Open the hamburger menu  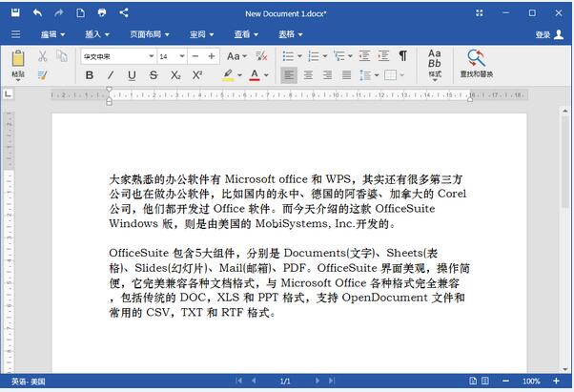pyautogui.click(x=16, y=34)
